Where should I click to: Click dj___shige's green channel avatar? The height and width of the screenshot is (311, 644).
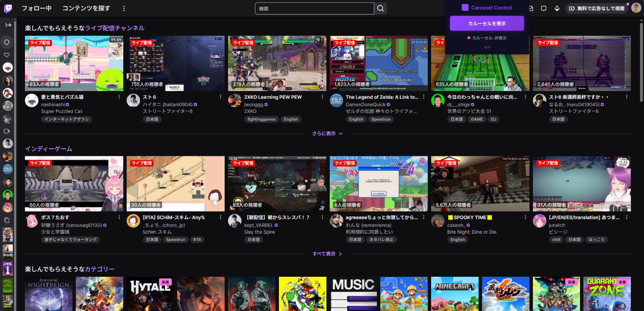click(438, 100)
